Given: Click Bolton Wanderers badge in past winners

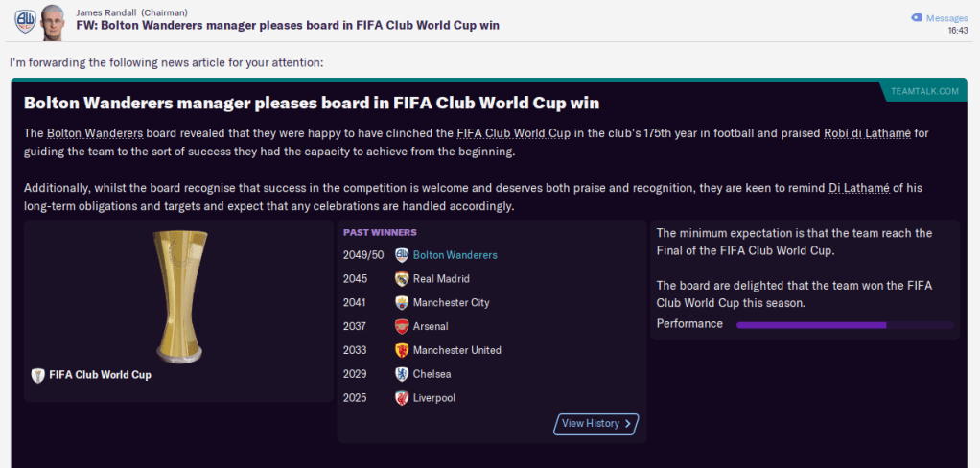Looking at the screenshot, I should [x=402, y=255].
